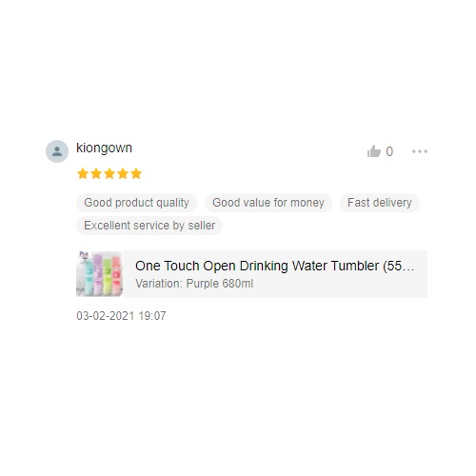Click the truncated ellipsis ending the product title
Image resolution: width=476 pixels, height=476 pixels.
coord(410,269)
